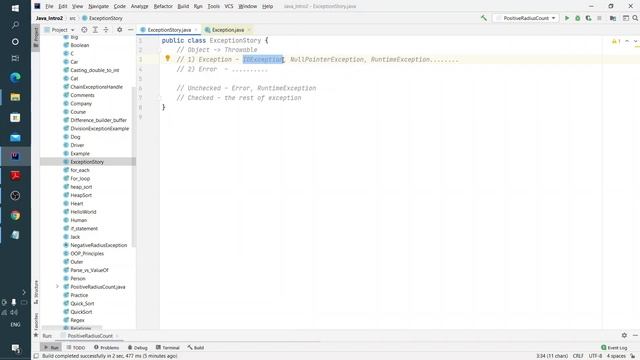Viewport: 640px width, 360px height.
Task: Open Mail app from taskbar
Action: 15,138
